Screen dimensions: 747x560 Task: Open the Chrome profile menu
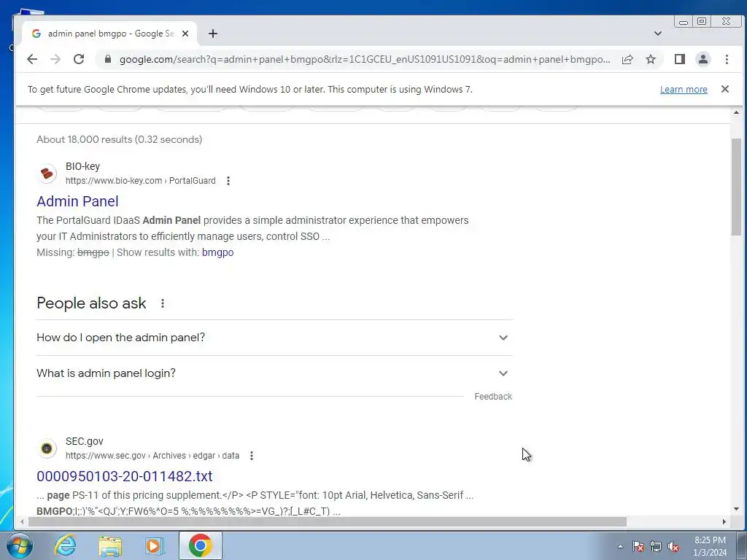click(x=703, y=59)
